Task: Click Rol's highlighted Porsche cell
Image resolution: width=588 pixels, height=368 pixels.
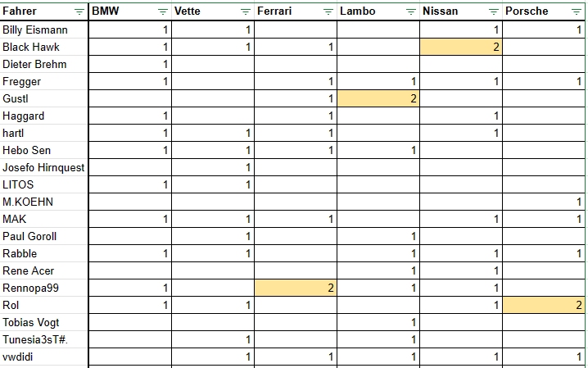Action: tap(545, 305)
